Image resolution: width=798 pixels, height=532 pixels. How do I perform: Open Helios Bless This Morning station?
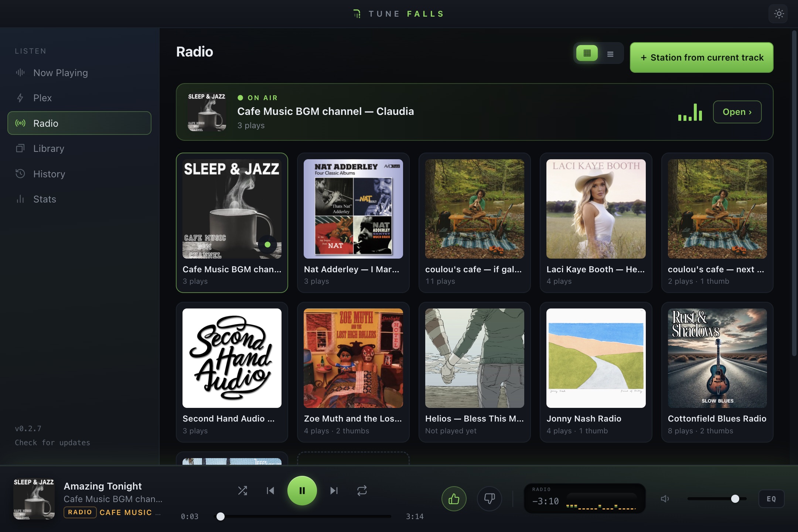474,372
